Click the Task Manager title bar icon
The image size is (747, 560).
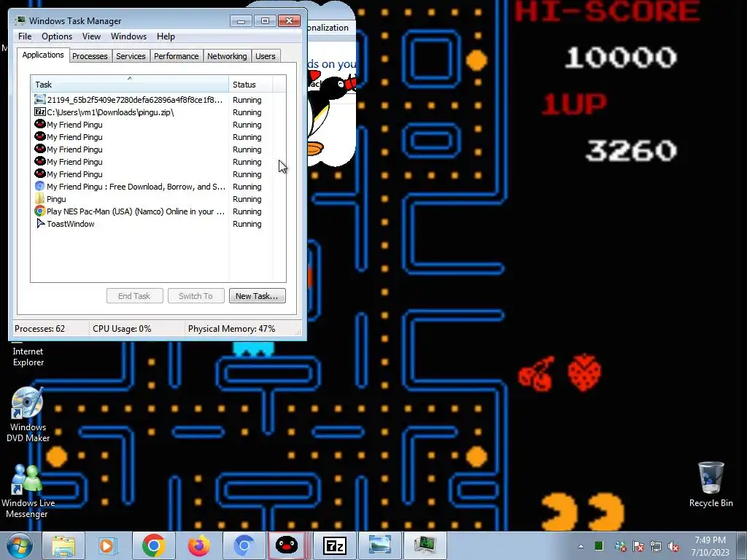(20, 20)
